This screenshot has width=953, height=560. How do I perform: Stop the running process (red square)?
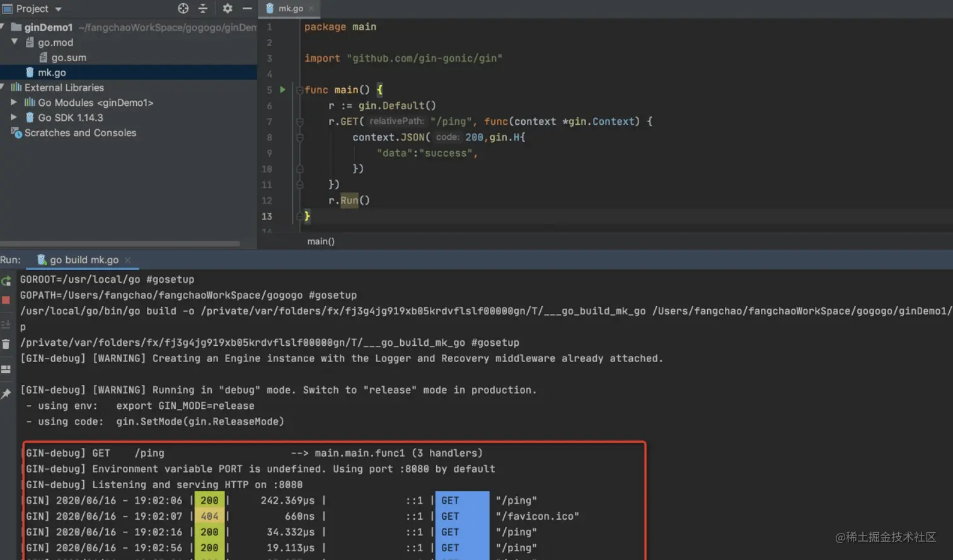point(6,300)
